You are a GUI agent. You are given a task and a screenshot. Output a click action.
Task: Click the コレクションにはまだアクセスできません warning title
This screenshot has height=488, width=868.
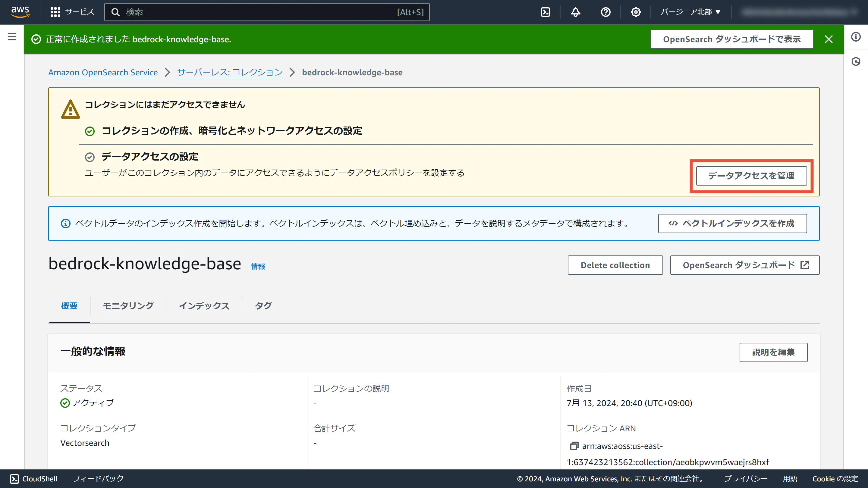165,105
